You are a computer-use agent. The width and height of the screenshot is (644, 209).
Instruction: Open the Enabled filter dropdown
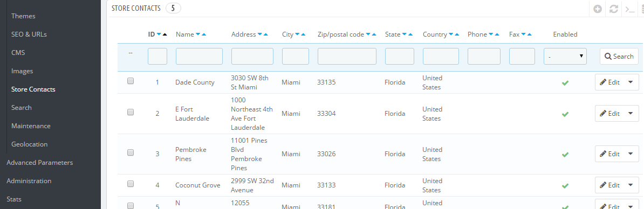(x=565, y=56)
